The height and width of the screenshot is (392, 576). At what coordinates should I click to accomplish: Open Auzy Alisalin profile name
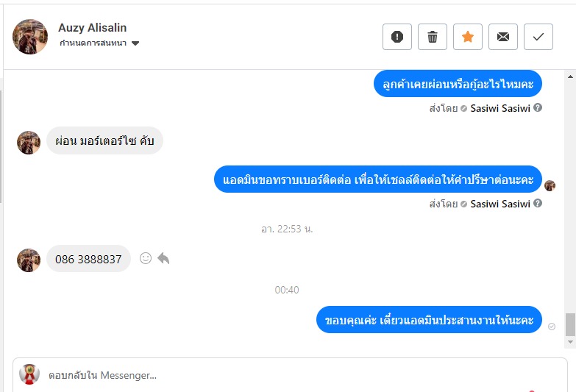click(92, 27)
